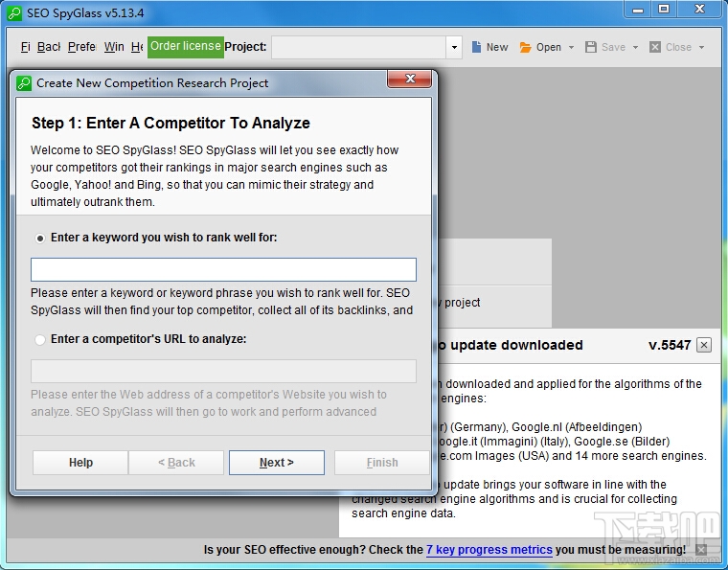This screenshot has width=728, height=570.
Task: Select the competitor's URL radio option
Action: 40,340
